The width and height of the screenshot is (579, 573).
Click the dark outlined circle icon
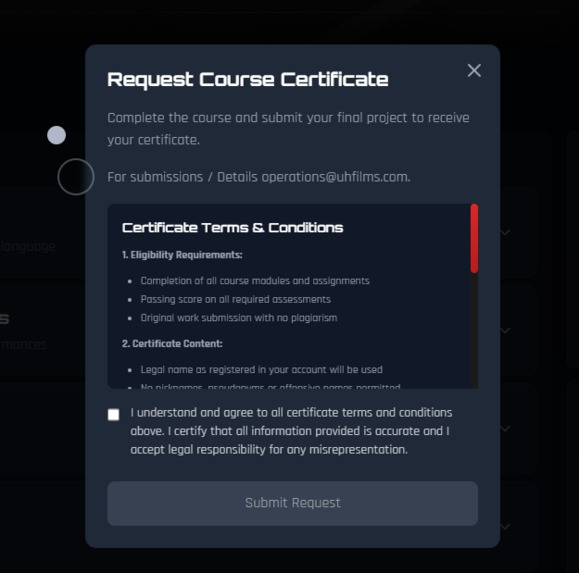(x=76, y=177)
